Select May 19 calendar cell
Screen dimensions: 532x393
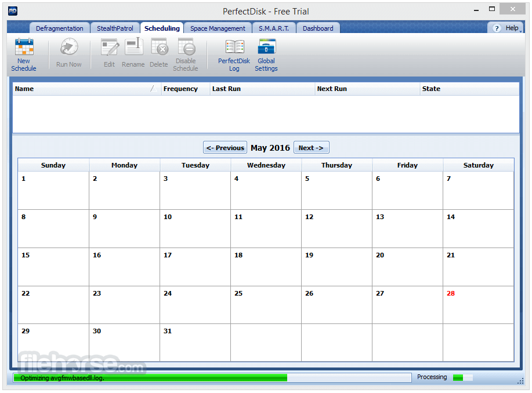pos(336,267)
